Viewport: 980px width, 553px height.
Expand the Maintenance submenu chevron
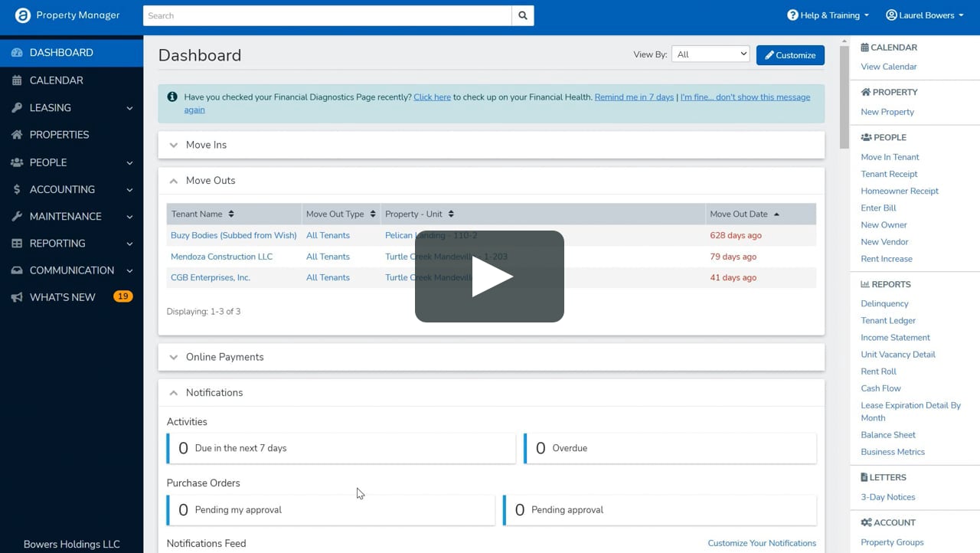[129, 217]
